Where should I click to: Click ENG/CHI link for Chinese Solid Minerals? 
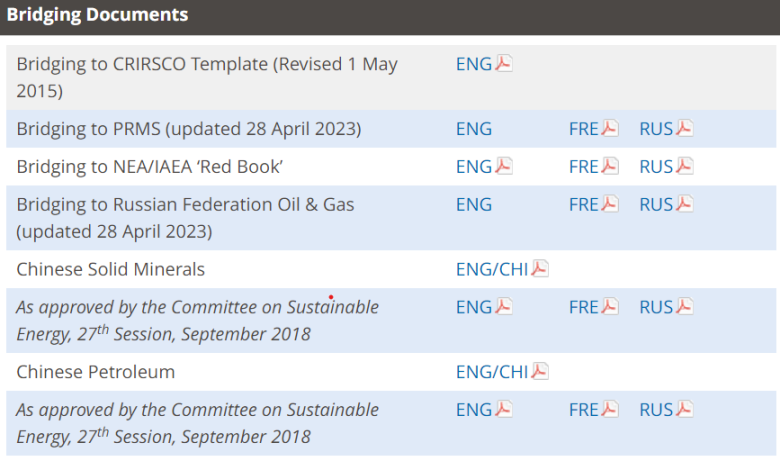click(x=491, y=269)
